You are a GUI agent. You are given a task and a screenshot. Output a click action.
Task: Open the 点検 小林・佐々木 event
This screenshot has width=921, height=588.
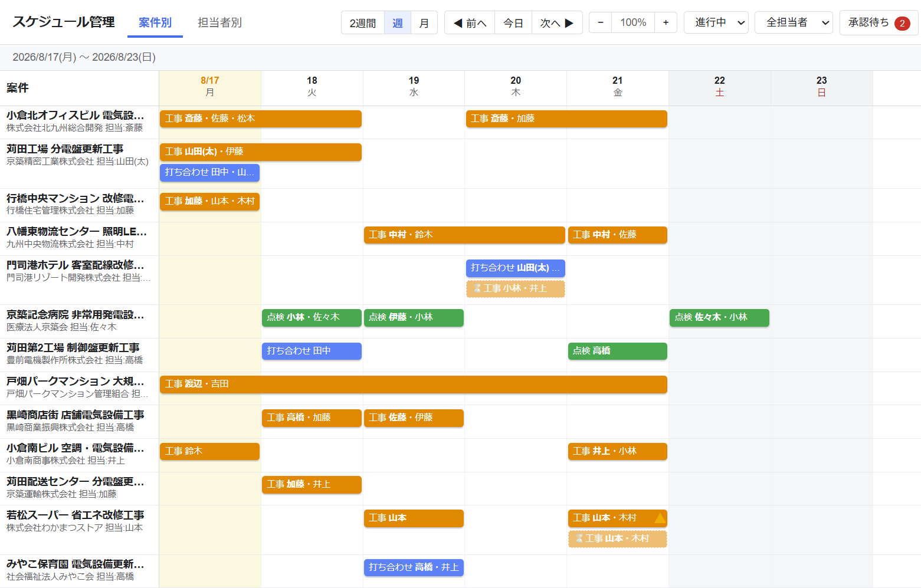point(312,317)
